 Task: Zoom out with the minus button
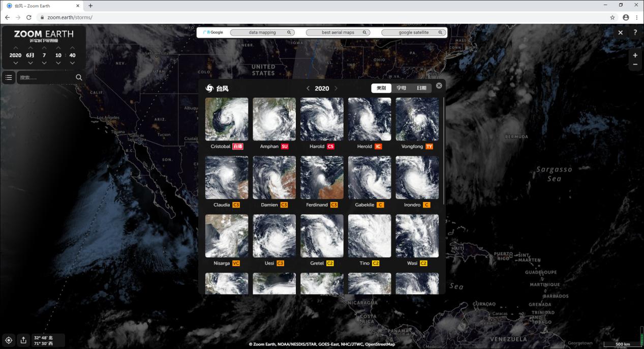[635, 65]
